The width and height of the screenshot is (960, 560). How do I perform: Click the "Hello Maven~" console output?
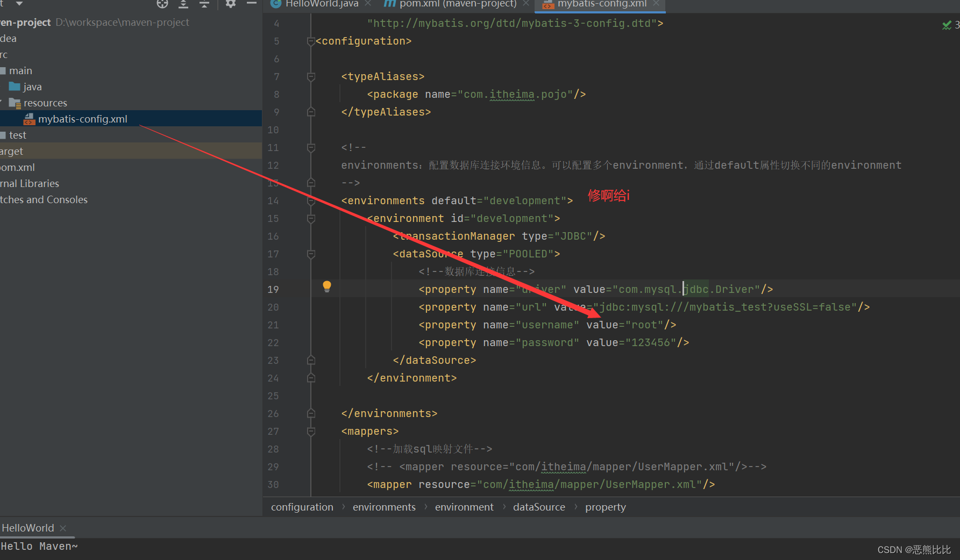click(x=39, y=546)
